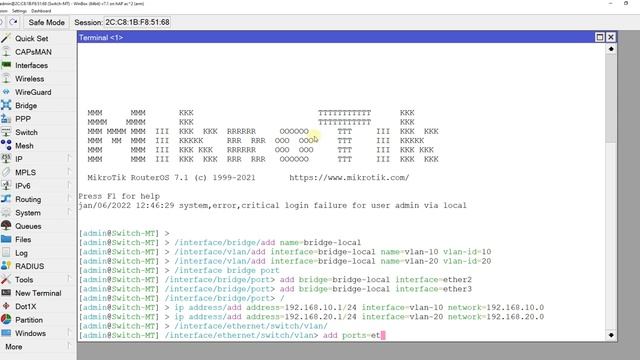This screenshot has width=640, height=360.
Task: Maximize the Terminal <1> window
Action: 600,37
